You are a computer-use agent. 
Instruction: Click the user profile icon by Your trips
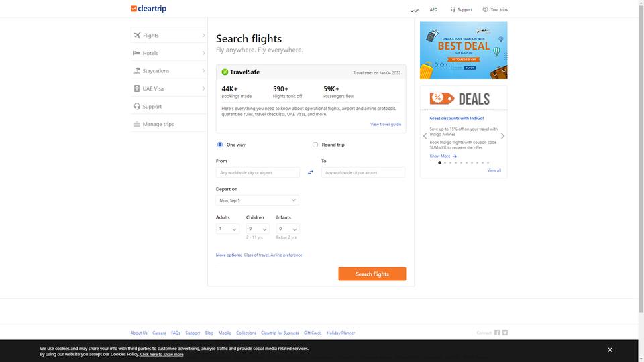(485, 9)
